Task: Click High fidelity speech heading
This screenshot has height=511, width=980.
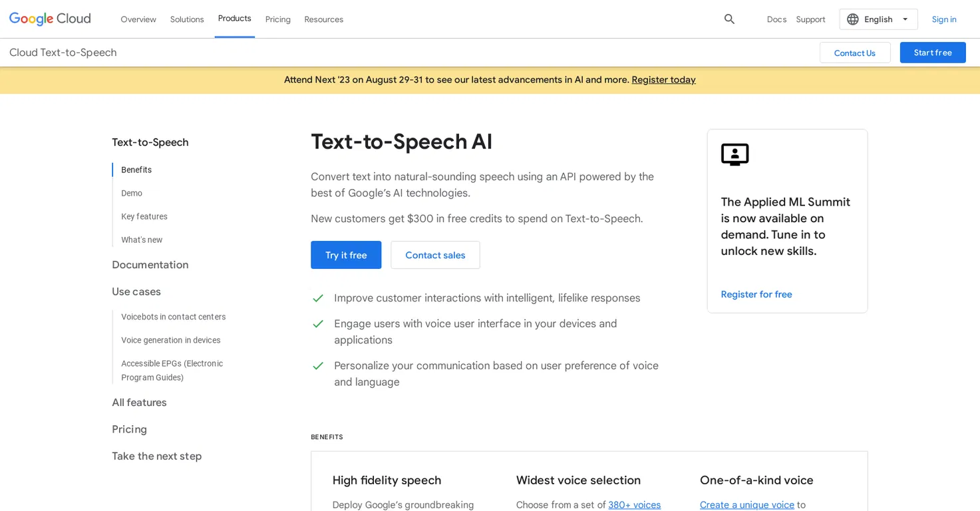Action: click(x=387, y=480)
